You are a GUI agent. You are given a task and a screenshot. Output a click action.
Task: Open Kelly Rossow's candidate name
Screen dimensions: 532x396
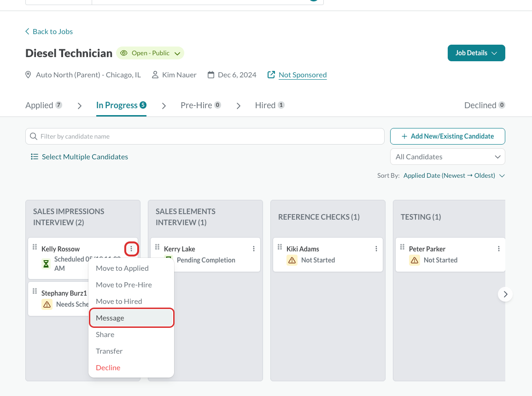tap(60, 249)
